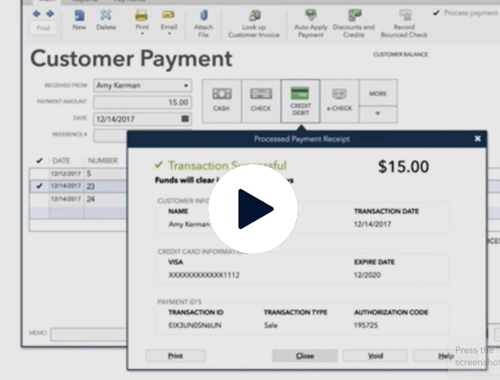500x380 pixels.
Task: Click the Sale transaction type value
Action: point(271,325)
